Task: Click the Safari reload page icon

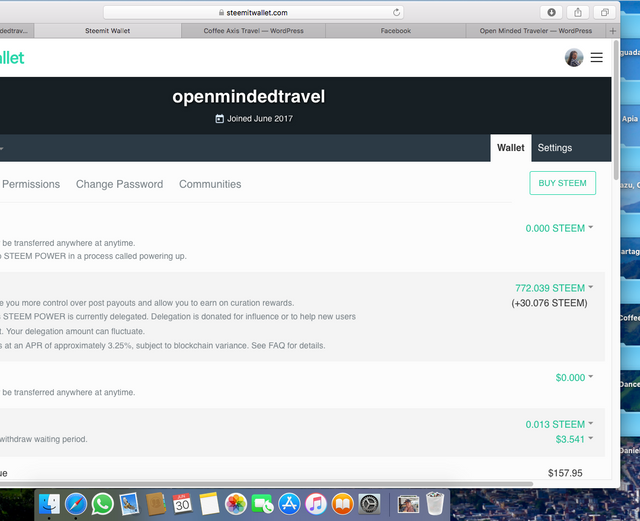Action: [x=396, y=13]
